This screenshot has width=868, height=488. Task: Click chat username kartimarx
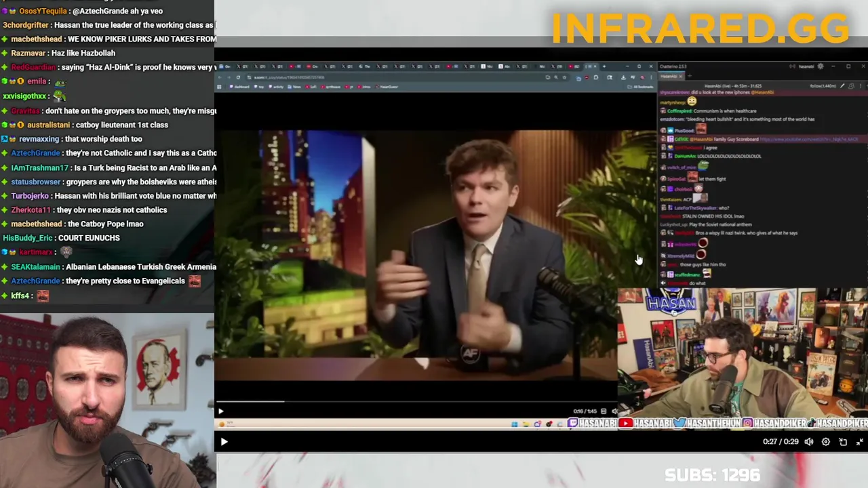click(36, 252)
